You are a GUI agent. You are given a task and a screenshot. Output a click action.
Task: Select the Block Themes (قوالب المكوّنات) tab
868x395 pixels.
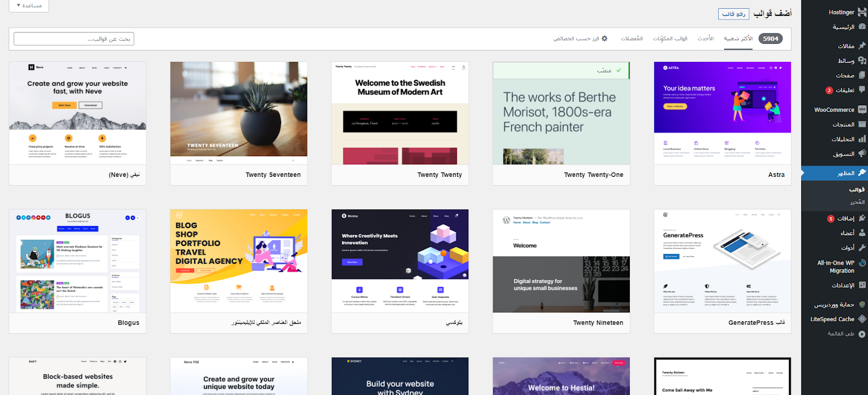click(x=670, y=39)
